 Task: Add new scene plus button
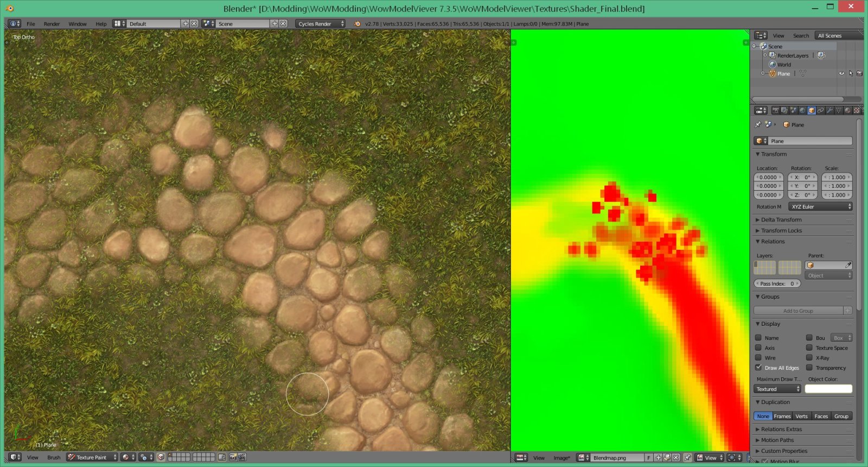click(x=275, y=24)
